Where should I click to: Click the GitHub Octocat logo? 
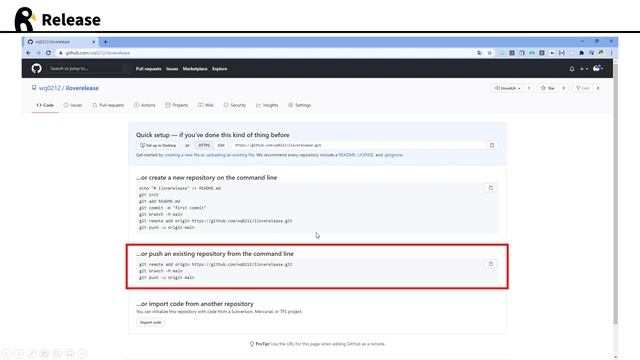tap(36, 69)
